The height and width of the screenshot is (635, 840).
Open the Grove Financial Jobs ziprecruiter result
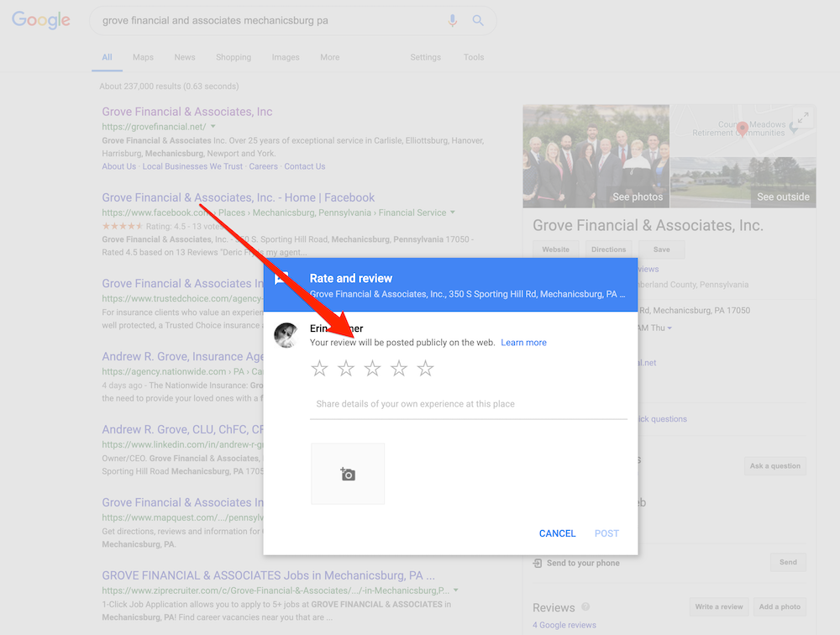coord(269,575)
